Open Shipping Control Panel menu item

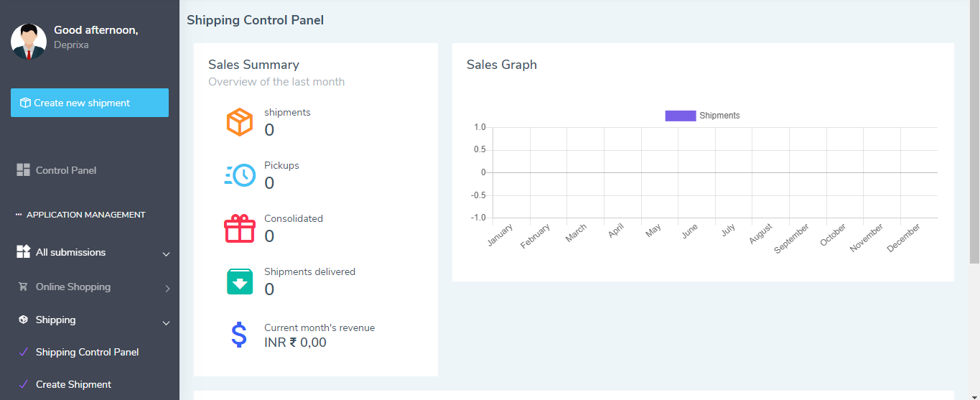tap(87, 352)
